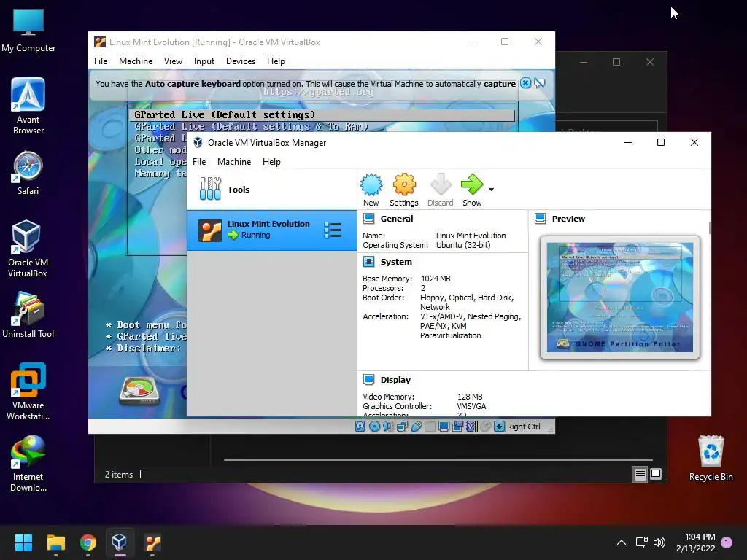Open the Help menu in VirtualBox Manager
Image resolution: width=747 pixels, height=560 pixels.
271,162
